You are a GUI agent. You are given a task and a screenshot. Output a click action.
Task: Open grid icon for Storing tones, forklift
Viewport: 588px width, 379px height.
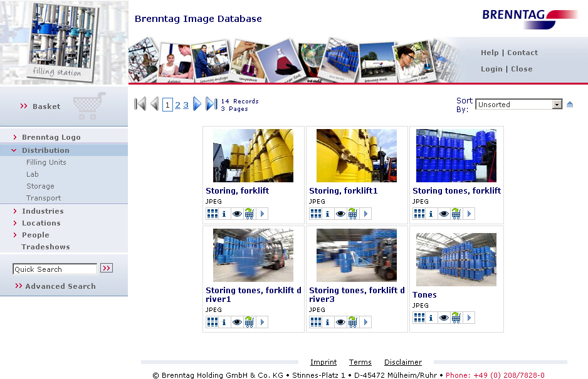tap(419, 214)
